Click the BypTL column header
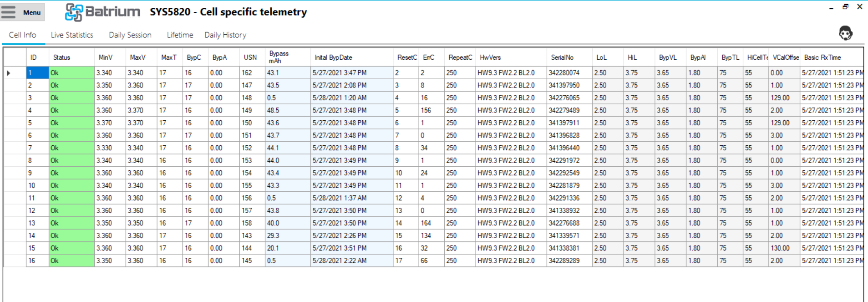This screenshot has height=302, width=868. [x=731, y=57]
